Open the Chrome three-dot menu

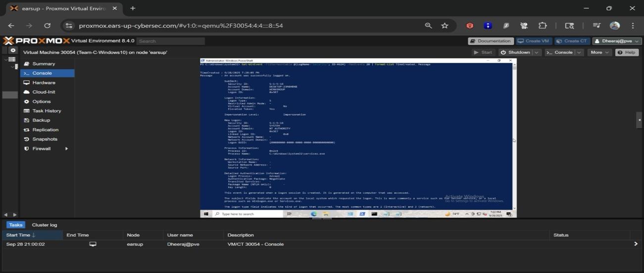click(633, 26)
